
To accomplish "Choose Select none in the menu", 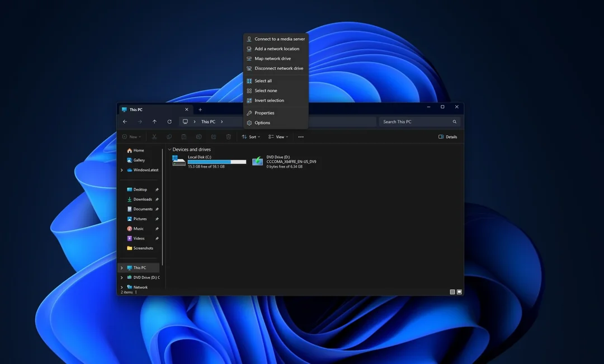I will [276, 91].
